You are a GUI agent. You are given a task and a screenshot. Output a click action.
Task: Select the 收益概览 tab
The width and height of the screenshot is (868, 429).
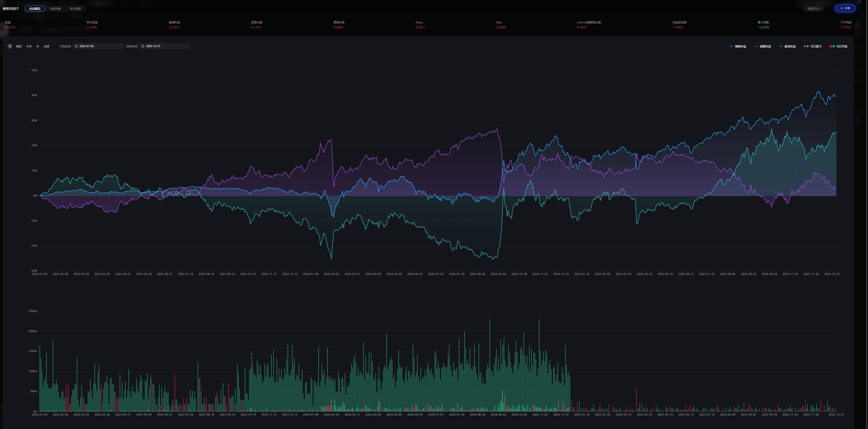pos(35,9)
